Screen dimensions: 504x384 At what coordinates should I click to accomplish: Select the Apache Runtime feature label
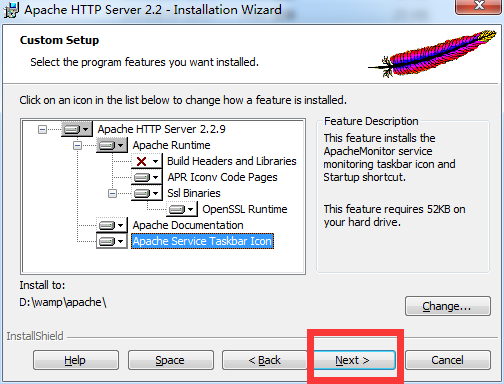[x=171, y=145]
